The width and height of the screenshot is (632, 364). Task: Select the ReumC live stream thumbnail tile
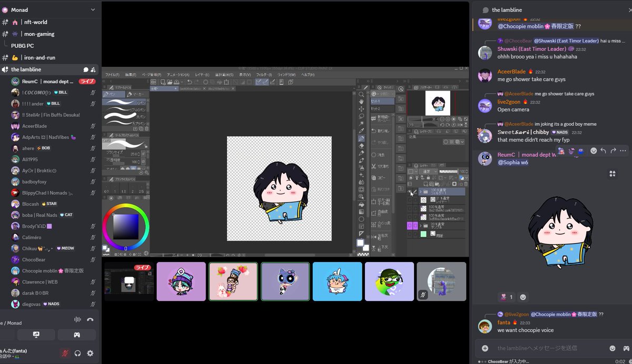pyautogui.click(x=129, y=282)
